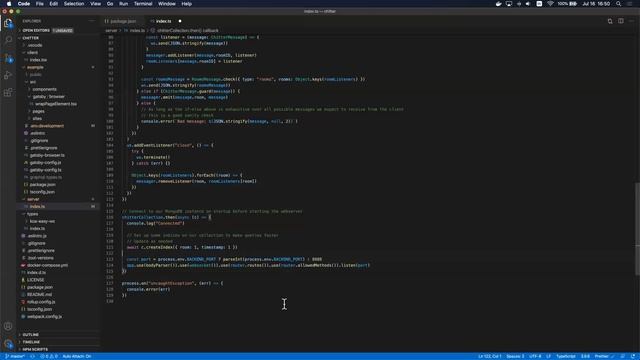Image resolution: width=640 pixels, height=360 pixels.
Task: Open the File menu
Action: pos(40,4)
